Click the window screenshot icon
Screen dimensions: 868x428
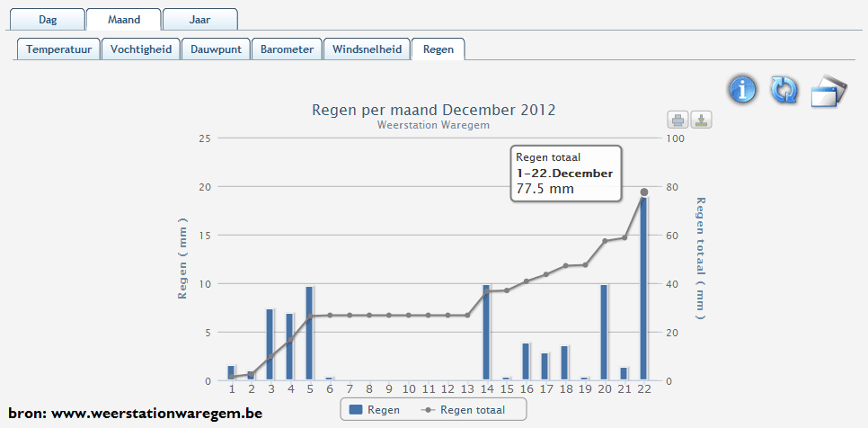pyautogui.click(x=829, y=91)
